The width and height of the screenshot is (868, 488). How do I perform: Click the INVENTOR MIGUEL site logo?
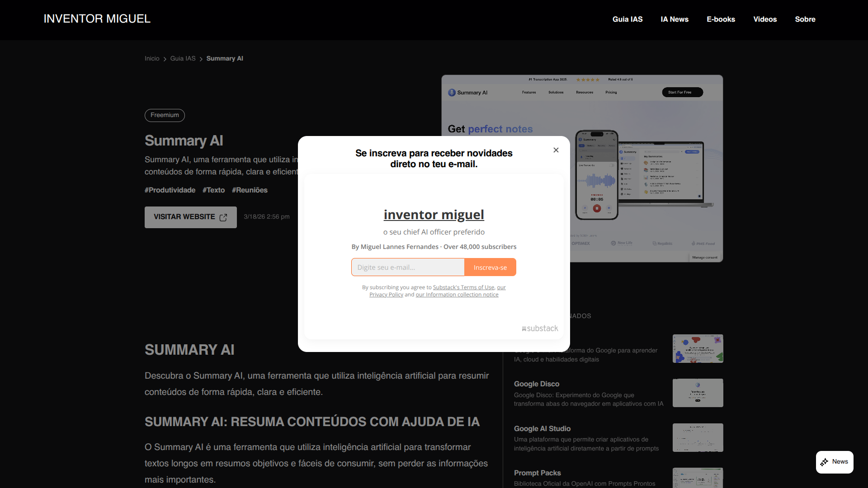coord(97,19)
